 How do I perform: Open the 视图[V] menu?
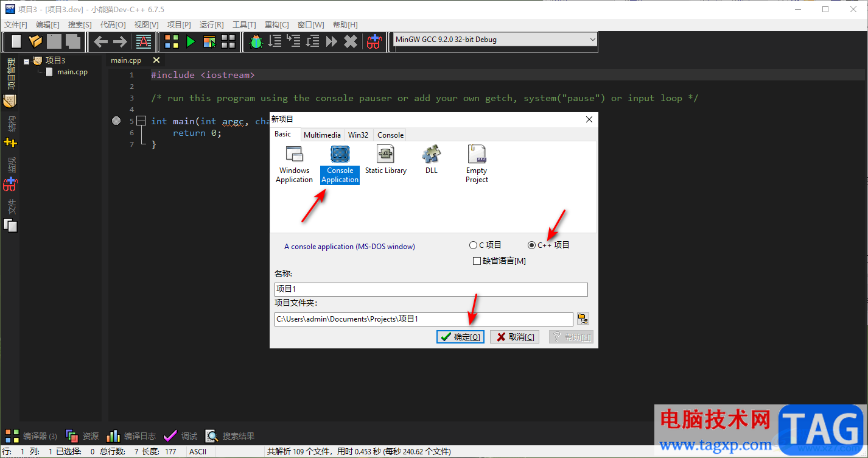146,24
